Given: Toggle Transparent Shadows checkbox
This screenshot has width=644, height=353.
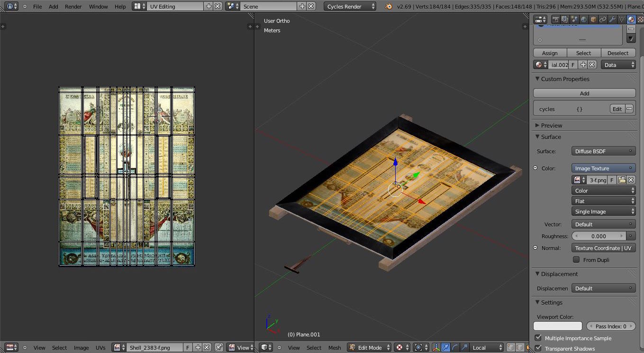Looking at the screenshot, I should 538,348.
